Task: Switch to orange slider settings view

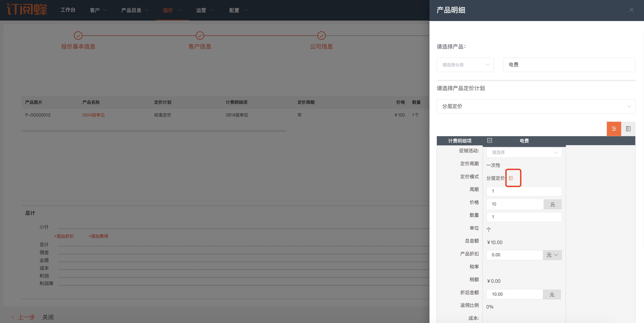Action: (614, 129)
